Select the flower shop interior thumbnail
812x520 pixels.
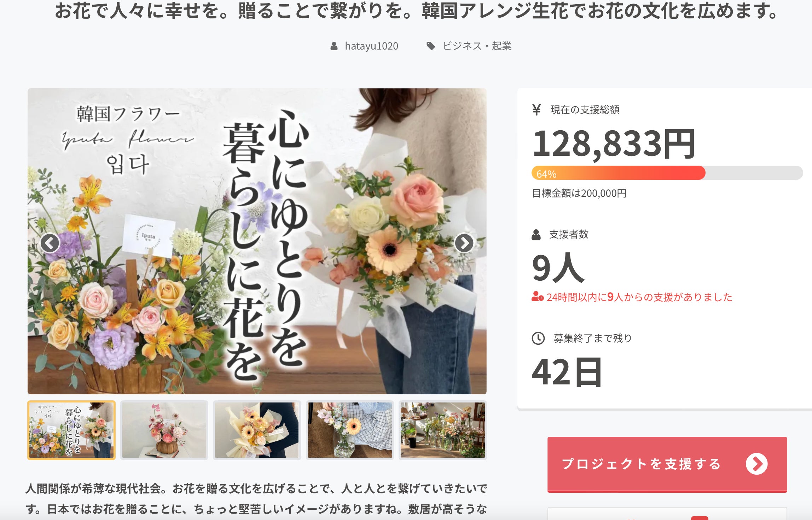click(x=443, y=430)
